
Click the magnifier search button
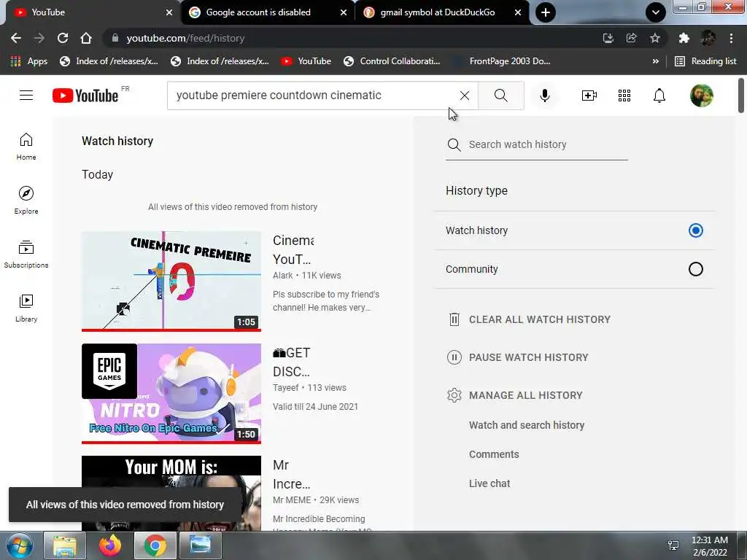[500, 96]
